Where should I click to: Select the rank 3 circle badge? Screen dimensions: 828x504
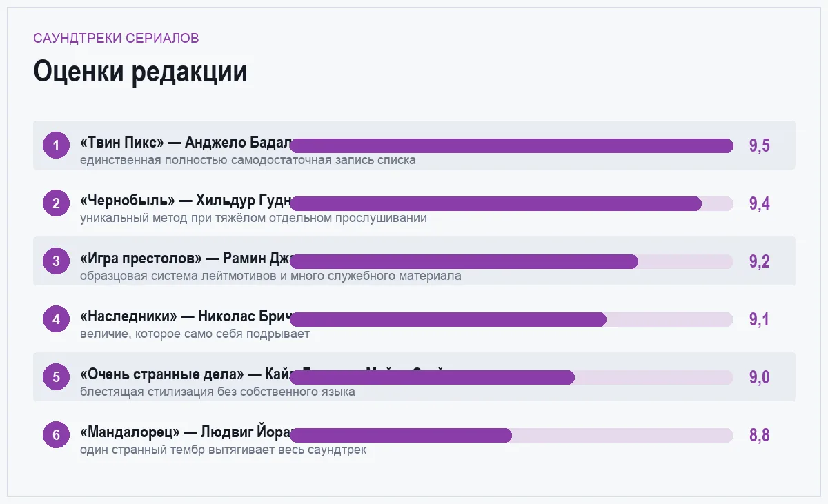click(57, 261)
